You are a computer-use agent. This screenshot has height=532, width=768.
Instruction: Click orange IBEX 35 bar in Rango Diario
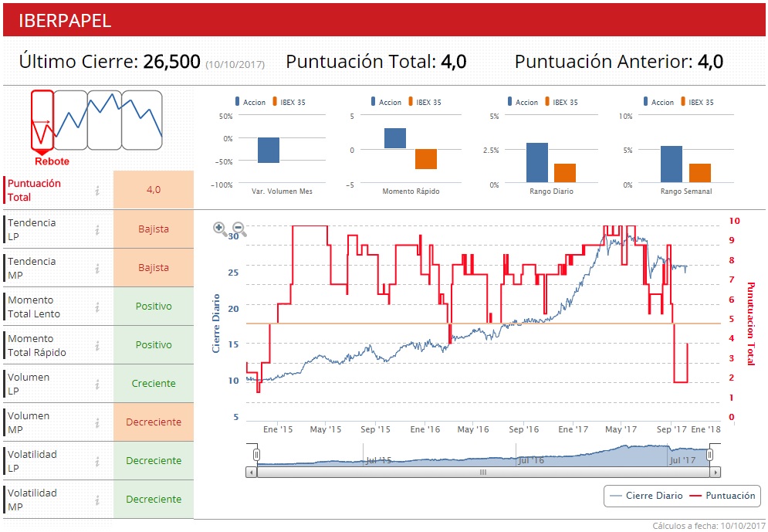(x=565, y=173)
